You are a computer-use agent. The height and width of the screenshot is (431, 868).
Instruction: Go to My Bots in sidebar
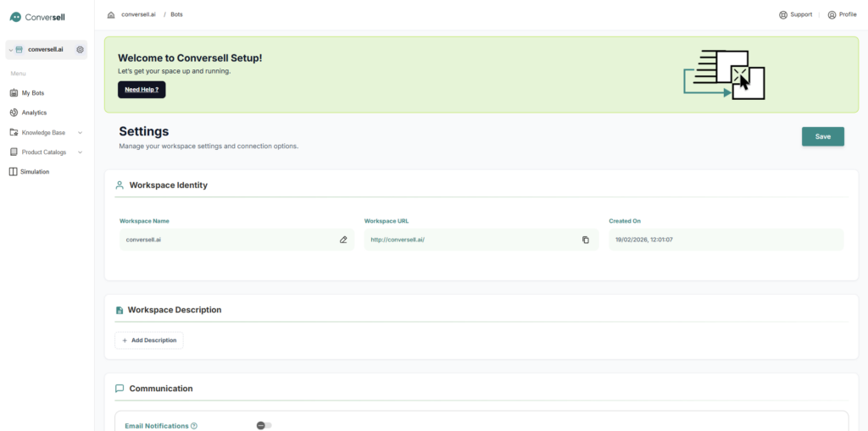(x=32, y=92)
